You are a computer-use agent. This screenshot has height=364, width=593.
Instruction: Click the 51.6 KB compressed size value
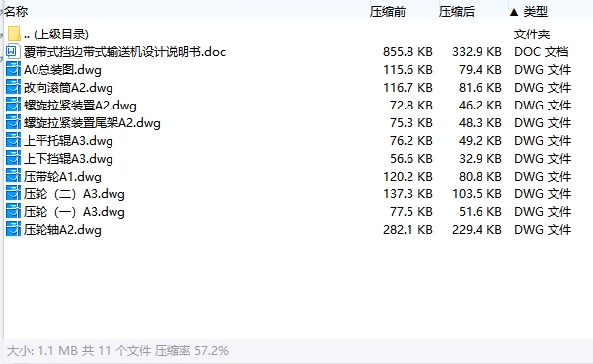click(x=480, y=212)
